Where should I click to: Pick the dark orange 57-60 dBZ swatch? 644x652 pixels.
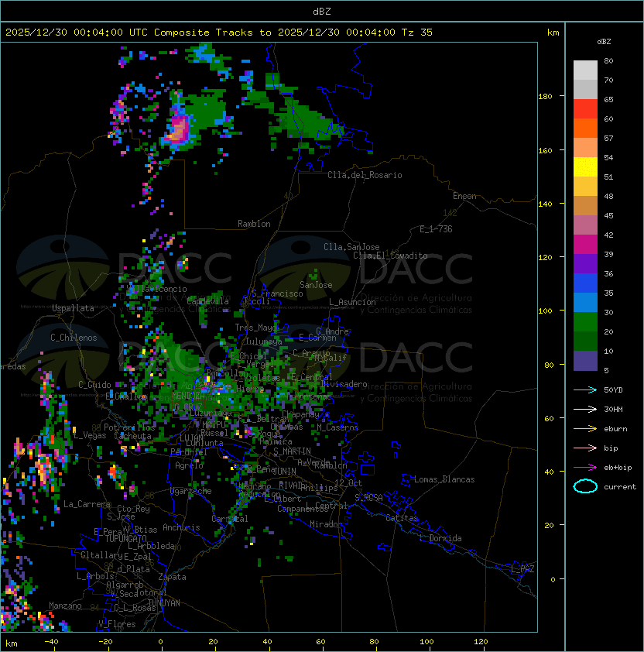[x=585, y=128]
